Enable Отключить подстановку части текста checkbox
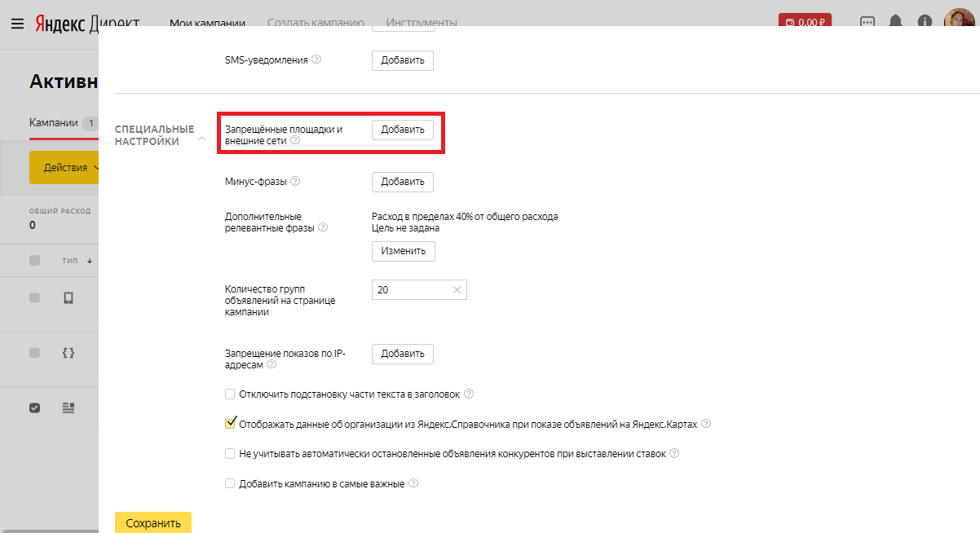980x533 pixels. [x=230, y=394]
